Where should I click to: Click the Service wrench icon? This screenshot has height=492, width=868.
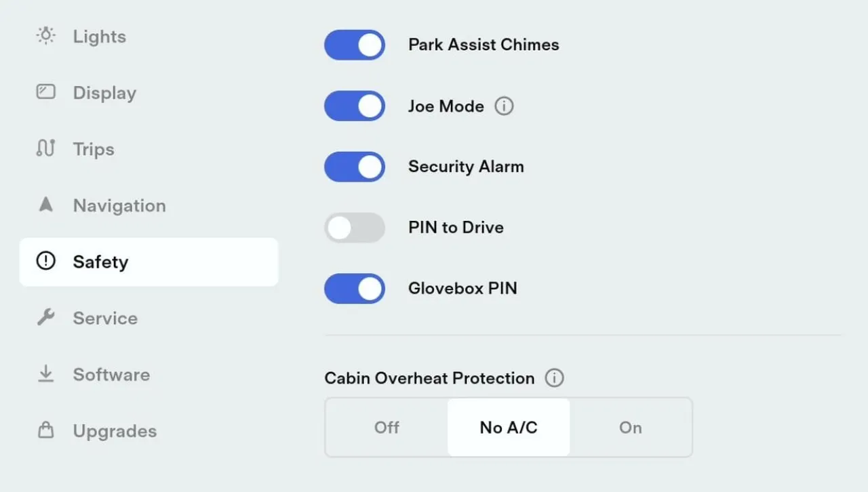(x=45, y=317)
